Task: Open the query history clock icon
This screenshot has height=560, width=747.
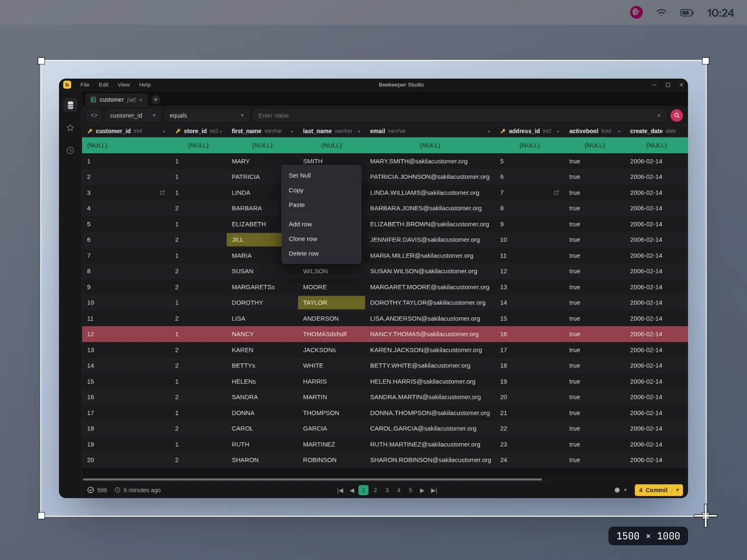Action: tap(70, 150)
